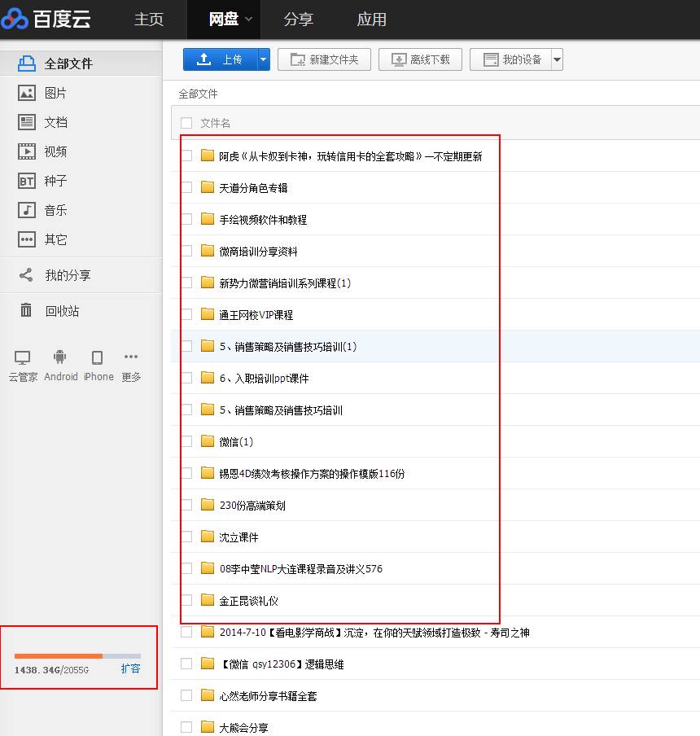Click the 回收站 trash bin icon
This screenshot has width=700, height=736.
click(x=27, y=311)
